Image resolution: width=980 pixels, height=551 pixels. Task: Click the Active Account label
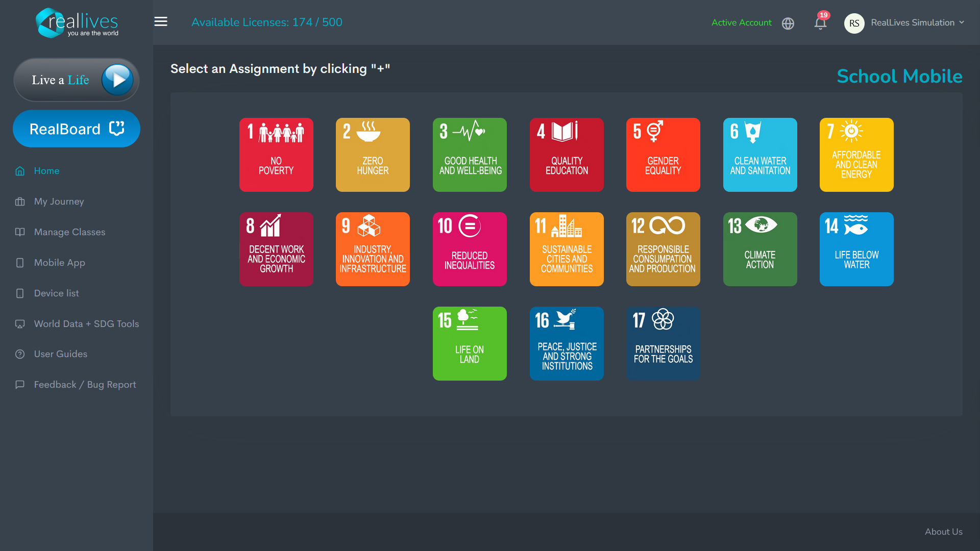741,22
